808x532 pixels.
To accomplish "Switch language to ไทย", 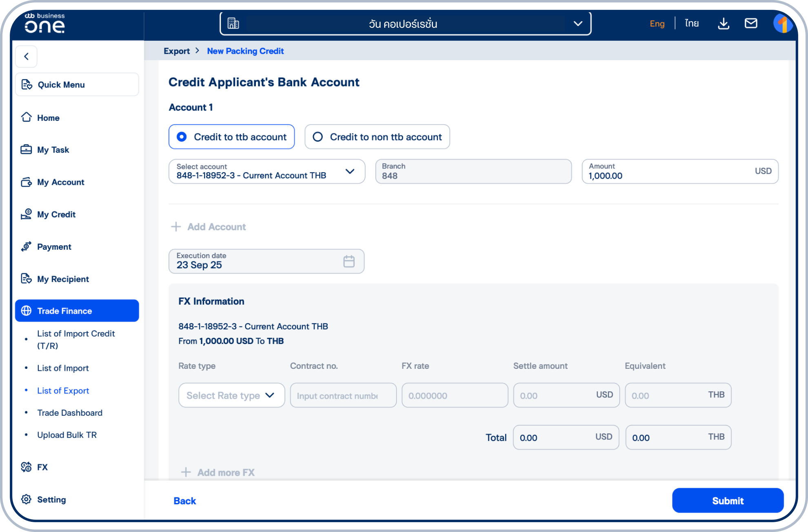I will 691,23.
